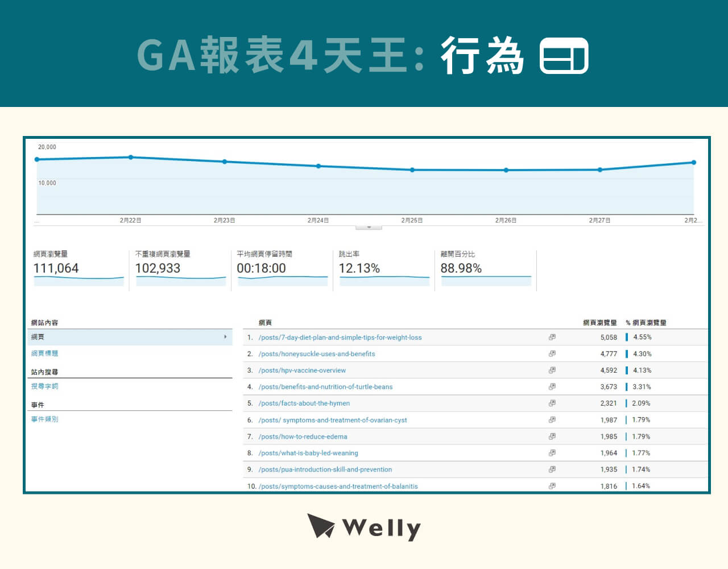728x569 pixels.
Task: Open hpv-vaccine-overview using its page icon
Action: point(552,370)
